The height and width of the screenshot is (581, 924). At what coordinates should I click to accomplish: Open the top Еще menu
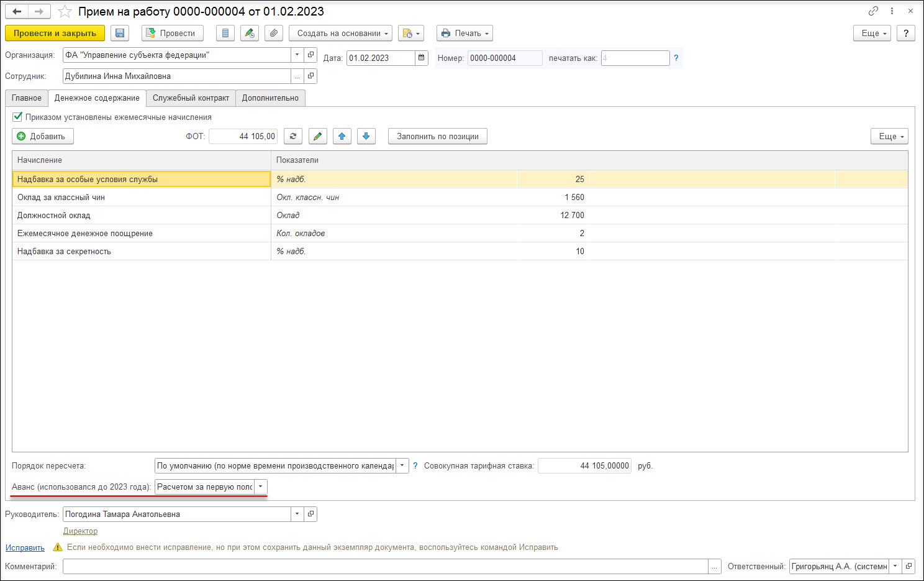(x=872, y=33)
